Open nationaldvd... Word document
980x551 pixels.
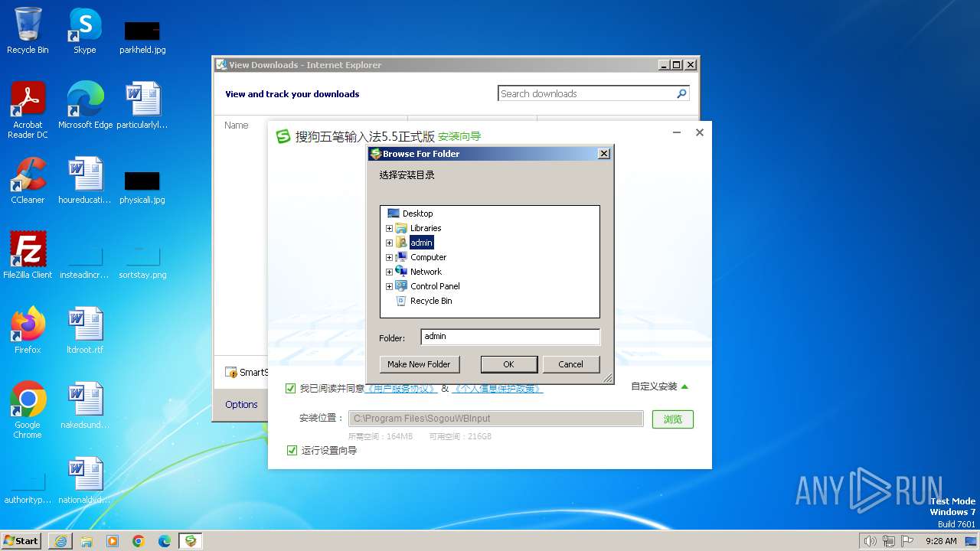click(85, 481)
